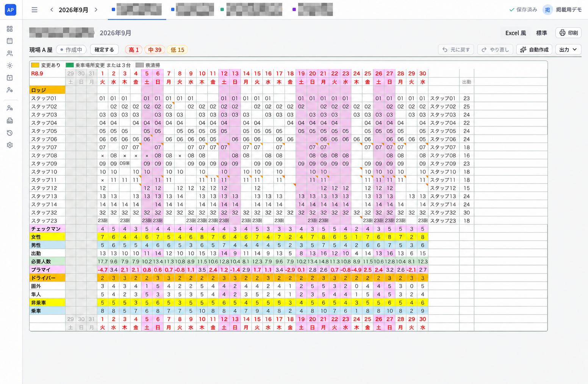Click the R8.9 header cell
588x384 pixels.
[47, 74]
